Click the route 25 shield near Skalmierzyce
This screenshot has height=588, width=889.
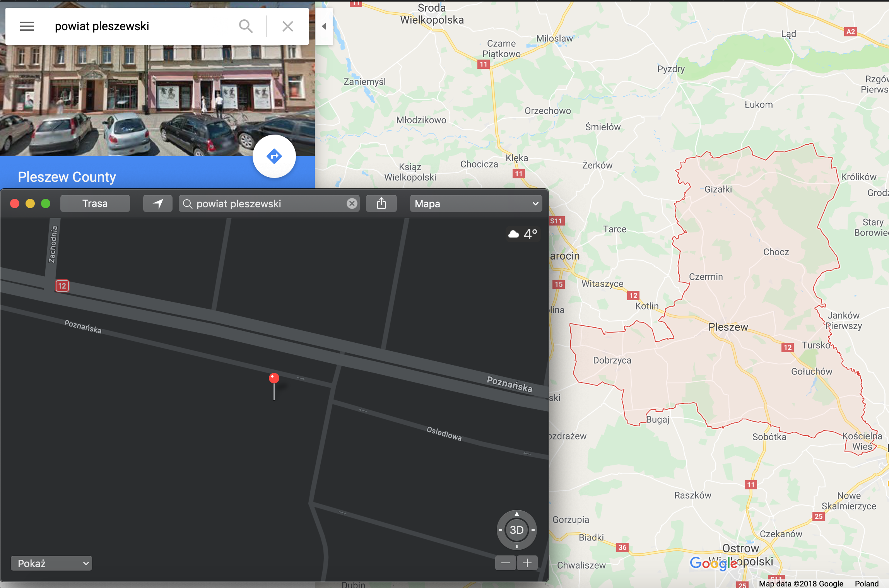818,516
